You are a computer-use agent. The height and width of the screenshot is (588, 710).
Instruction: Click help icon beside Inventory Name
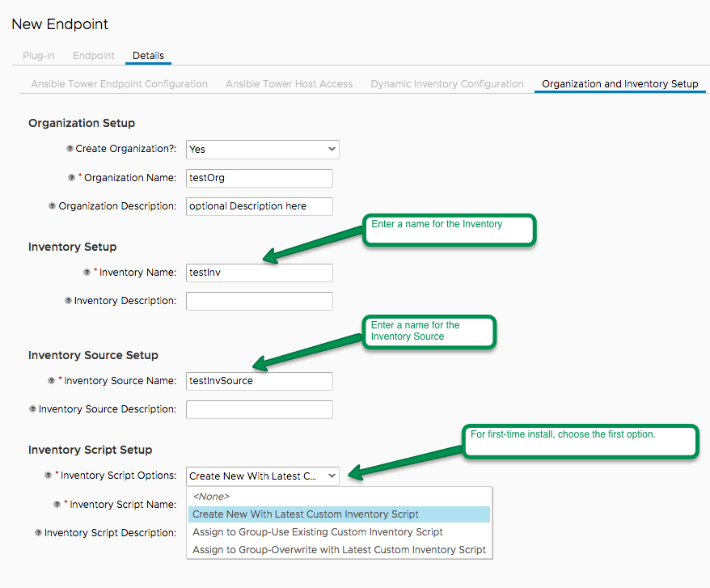click(x=87, y=273)
